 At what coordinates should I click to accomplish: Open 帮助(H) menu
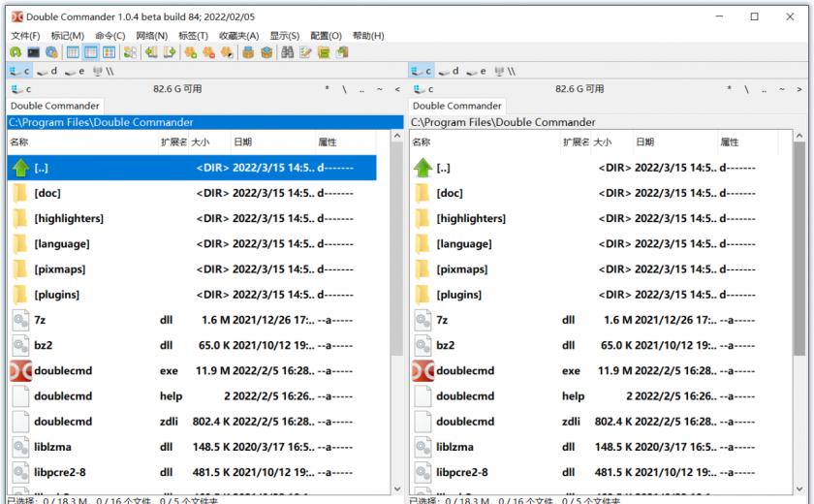pyautogui.click(x=368, y=36)
